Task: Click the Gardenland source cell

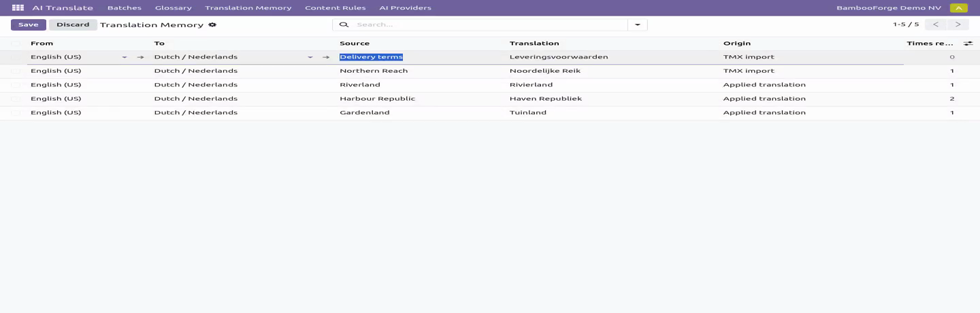Action: pyautogui.click(x=365, y=113)
